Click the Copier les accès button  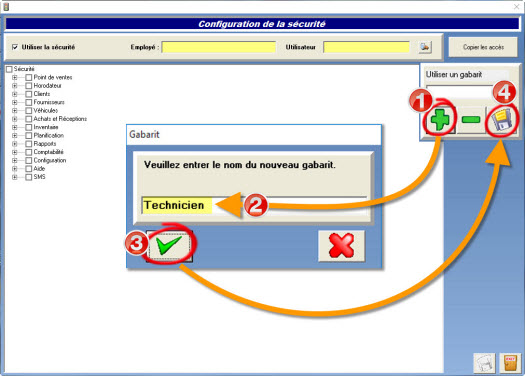click(483, 47)
